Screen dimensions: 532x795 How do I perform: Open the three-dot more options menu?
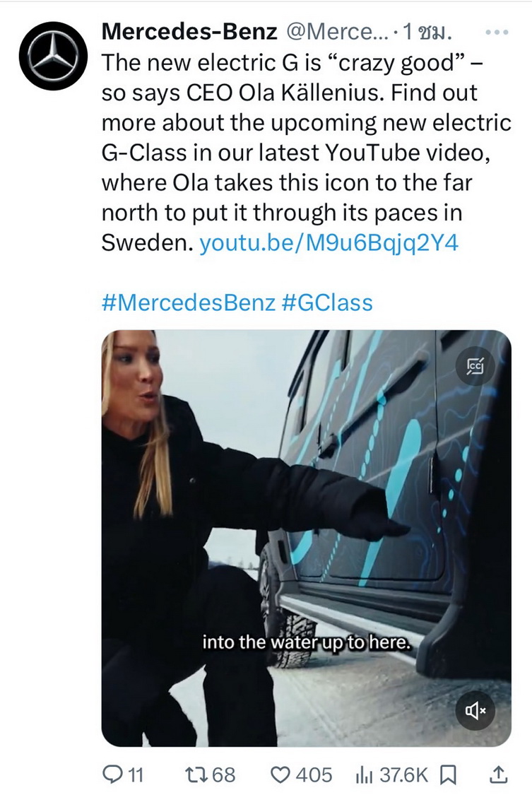click(x=498, y=33)
